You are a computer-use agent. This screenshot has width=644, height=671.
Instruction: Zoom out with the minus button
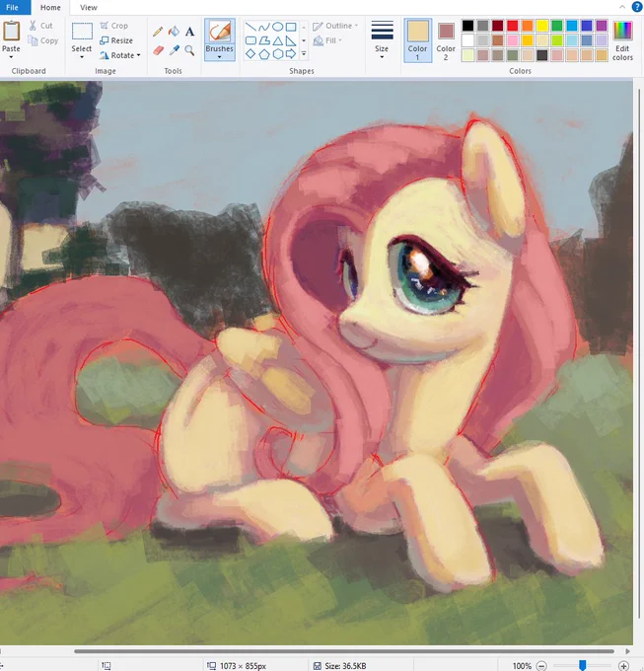(541, 666)
